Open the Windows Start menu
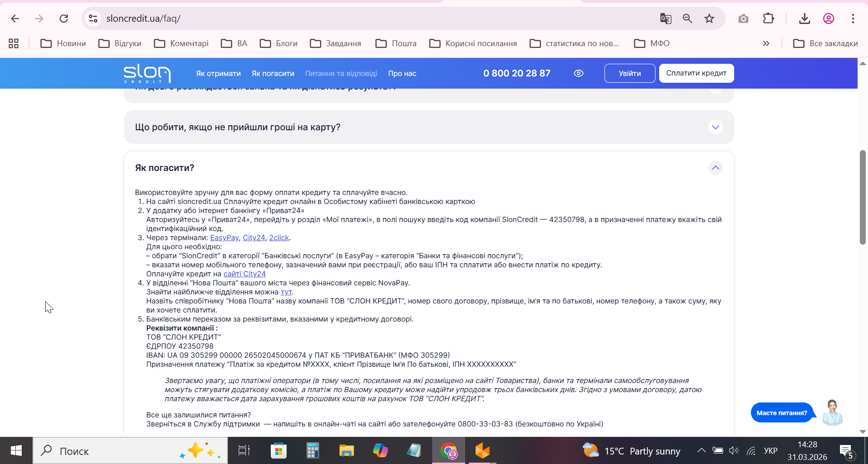This screenshot has height=464, width=868. point(16,450)
